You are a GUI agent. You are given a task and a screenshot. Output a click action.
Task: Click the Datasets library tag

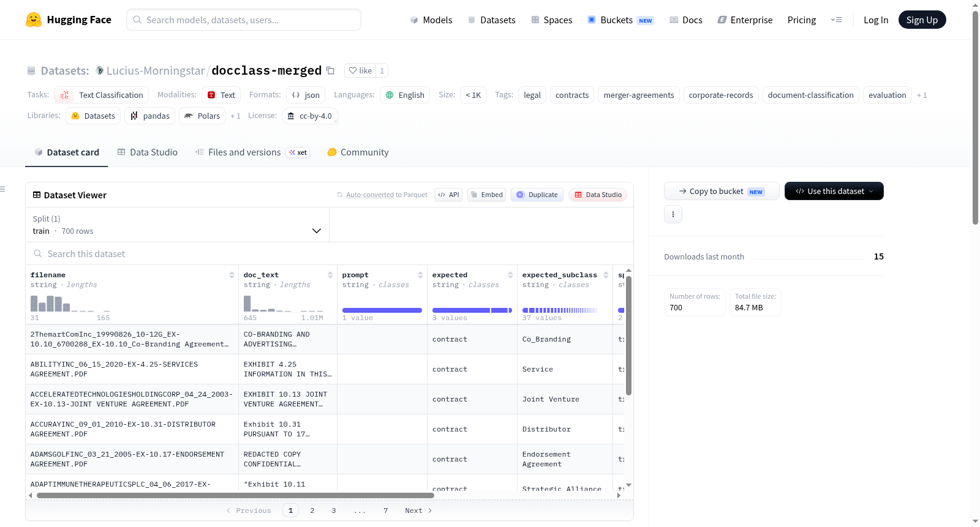pyautogui.click(x=93, y=116)
